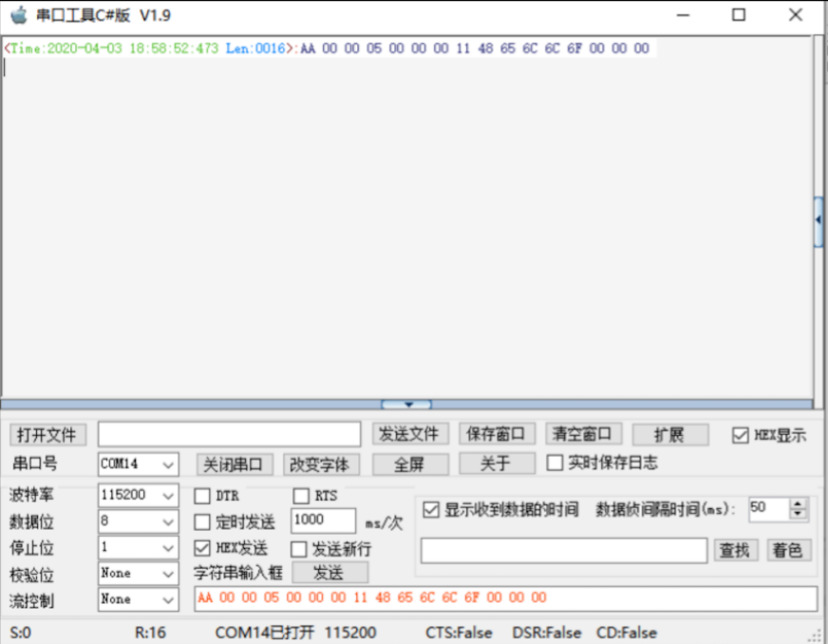Viewport: 828px width, 644px height.
Task: Open a file with 打开文件
Action: [x=47, y=434]
